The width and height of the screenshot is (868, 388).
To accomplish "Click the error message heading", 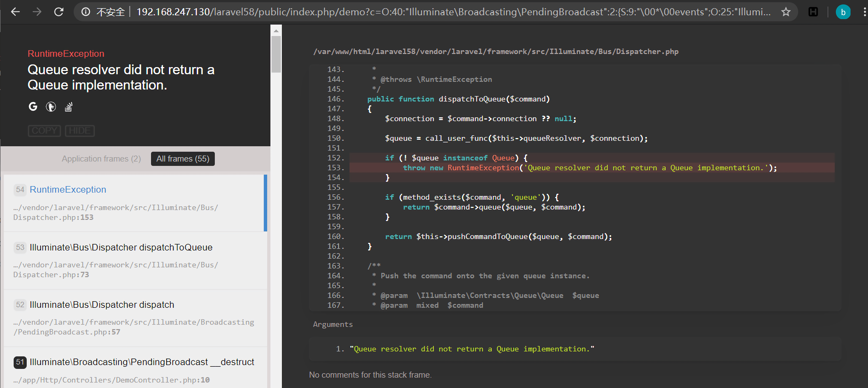I will click(121, 77).
